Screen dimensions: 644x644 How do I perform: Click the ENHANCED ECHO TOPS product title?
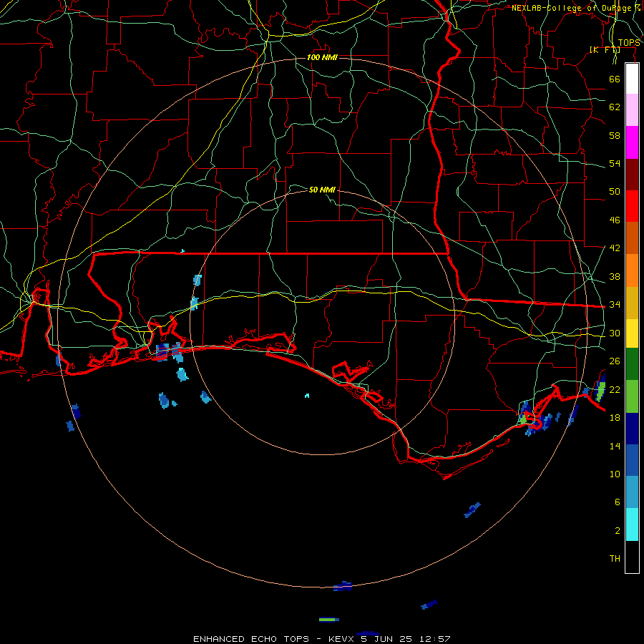(x=251, y=639)
